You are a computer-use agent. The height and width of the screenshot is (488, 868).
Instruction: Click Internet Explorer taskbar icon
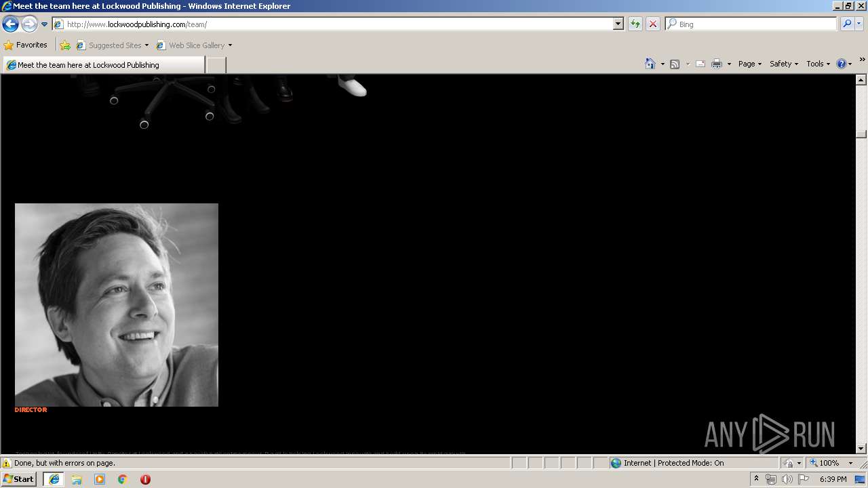click(54, 479)
